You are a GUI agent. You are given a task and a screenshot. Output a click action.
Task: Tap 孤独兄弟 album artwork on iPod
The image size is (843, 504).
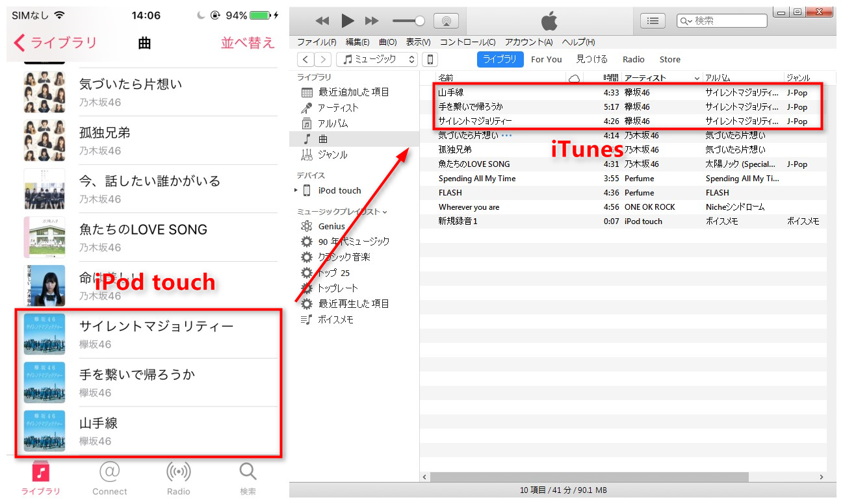pos(44,140)
